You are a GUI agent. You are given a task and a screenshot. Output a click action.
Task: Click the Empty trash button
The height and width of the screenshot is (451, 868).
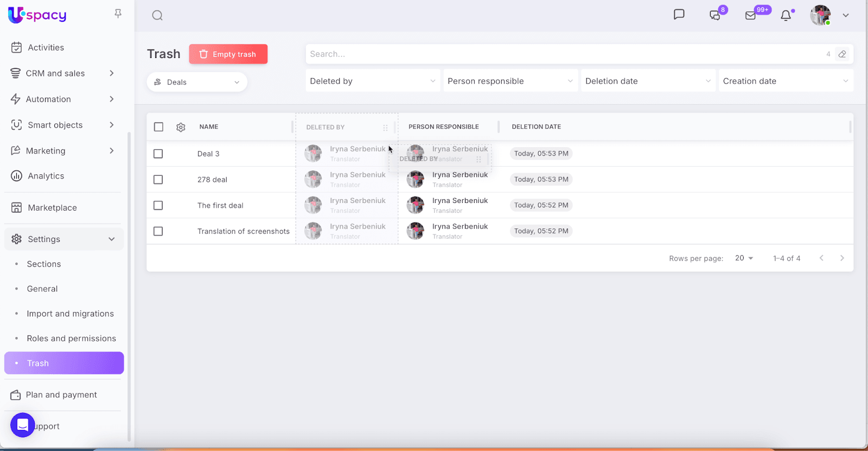pos(228,54)
